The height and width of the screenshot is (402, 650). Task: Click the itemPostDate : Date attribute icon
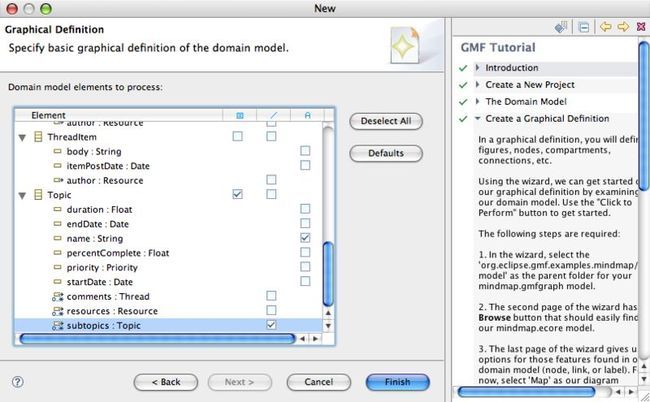coord(58,166)
